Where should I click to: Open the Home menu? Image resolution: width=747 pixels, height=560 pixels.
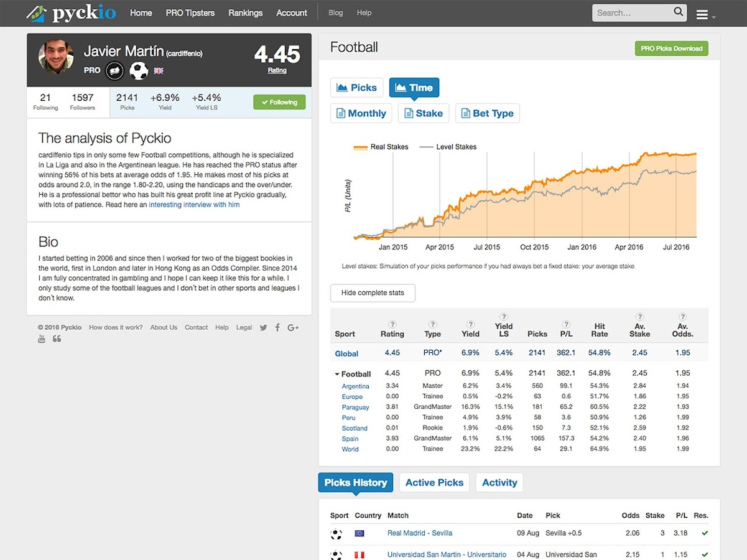pos(141,12)
